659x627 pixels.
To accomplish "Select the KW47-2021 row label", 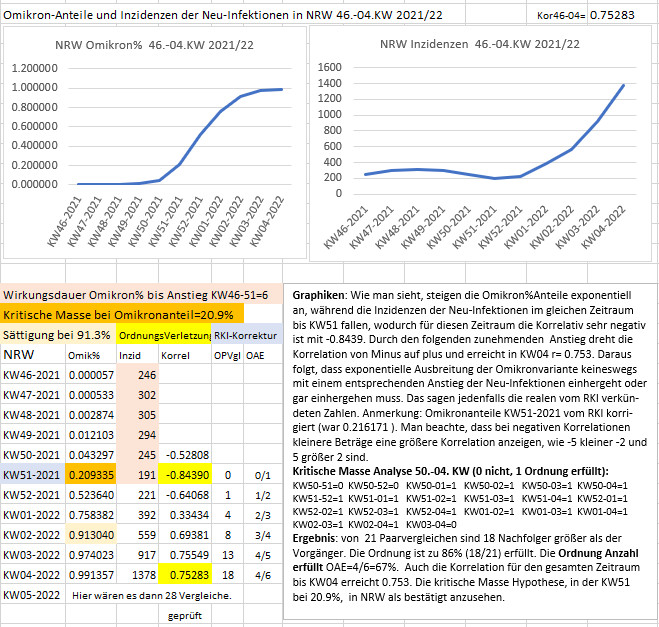I will click(x=33, y=395).
